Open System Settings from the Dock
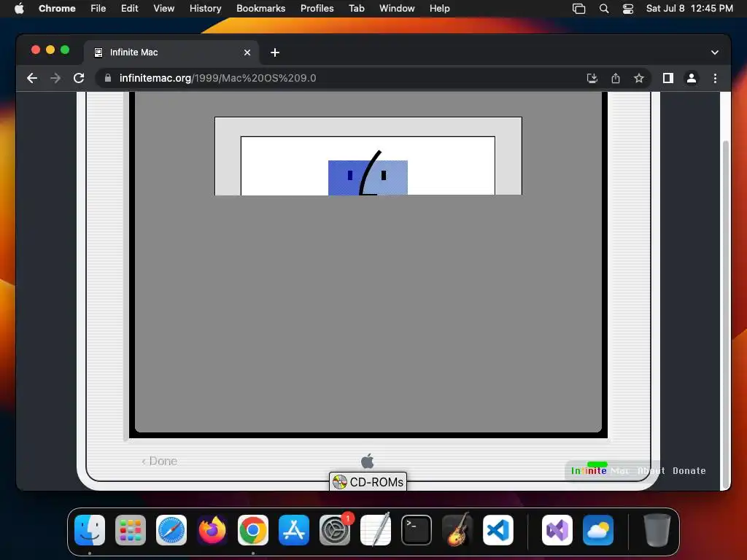The width and height of the screenshot is (747, 560). (x=335, y=530)
